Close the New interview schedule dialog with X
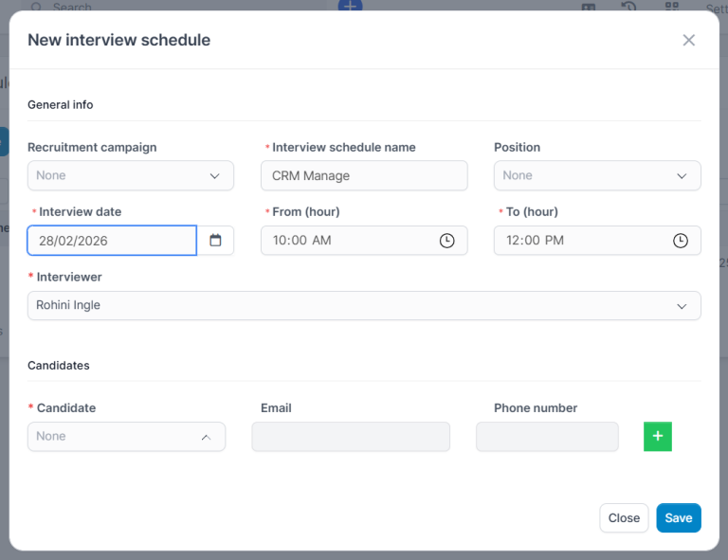Image resolution: width=728 pixels, height=560 pixels. (688, 40)
